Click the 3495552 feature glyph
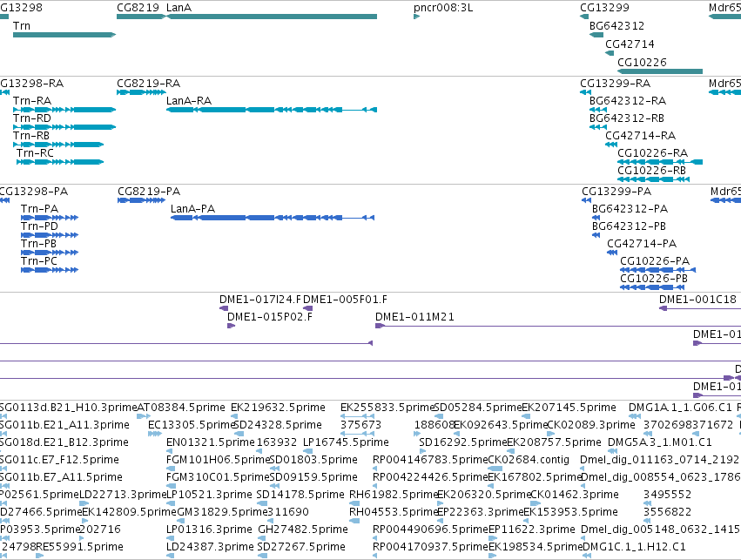Screen dimensions: 741x560 click(646, 503)
